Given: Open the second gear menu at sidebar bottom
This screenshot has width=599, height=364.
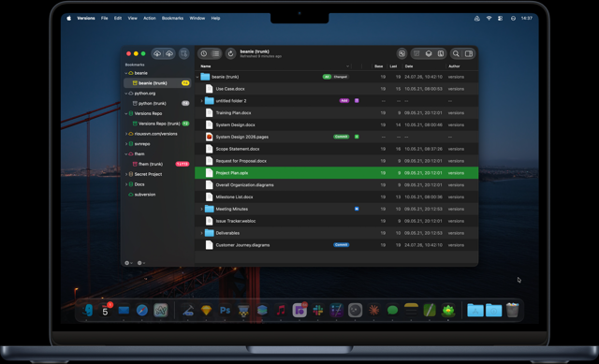Looking at the screenshot, I should point(141,263).
